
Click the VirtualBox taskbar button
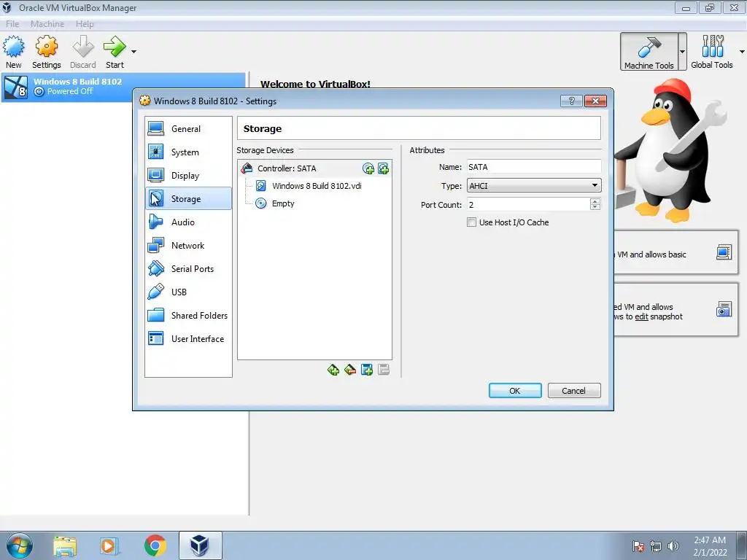(x=200, y=545)
